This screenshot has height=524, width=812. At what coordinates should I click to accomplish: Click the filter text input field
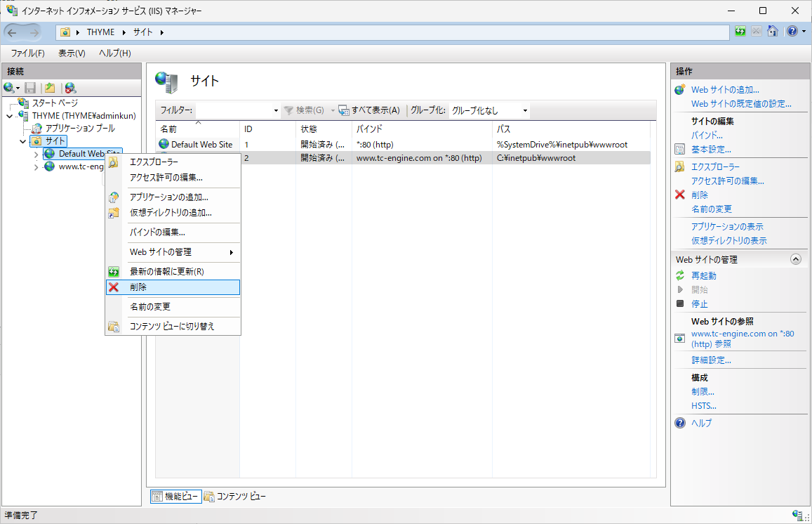[x=234, y=110]
